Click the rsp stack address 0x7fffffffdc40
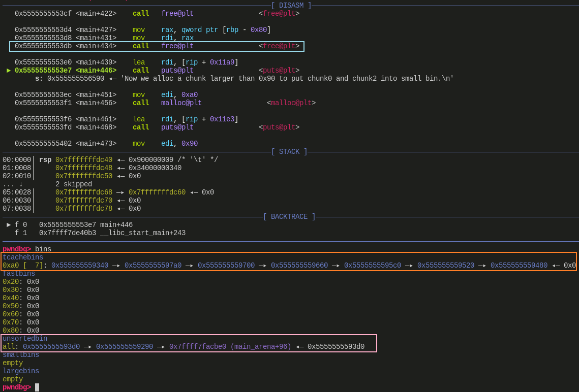The width and height of the screenshot is (579, 392). click(x=83, y=160)
